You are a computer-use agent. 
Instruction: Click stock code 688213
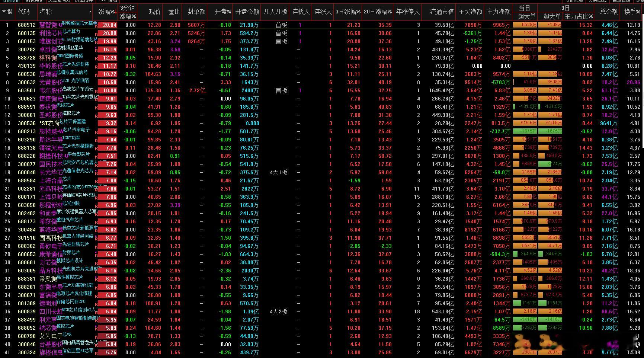27,131
